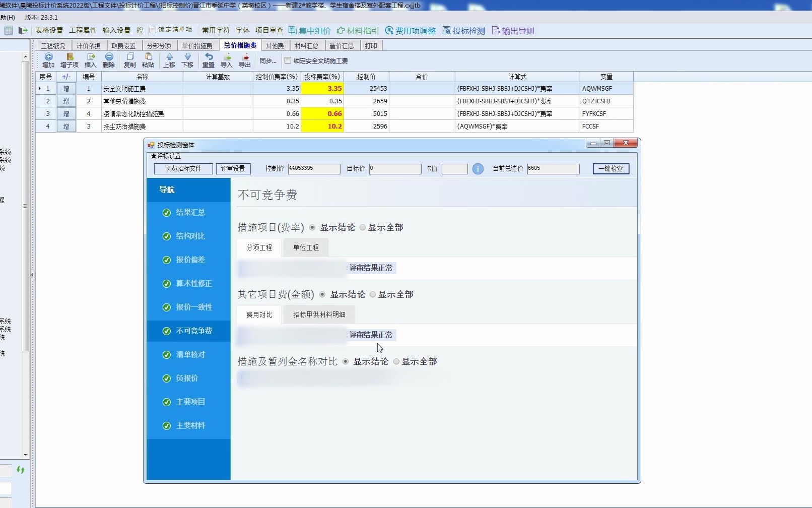812x508 pixels.
Task: Open the 投标检测 tool
Action: [x=463, y=30]
